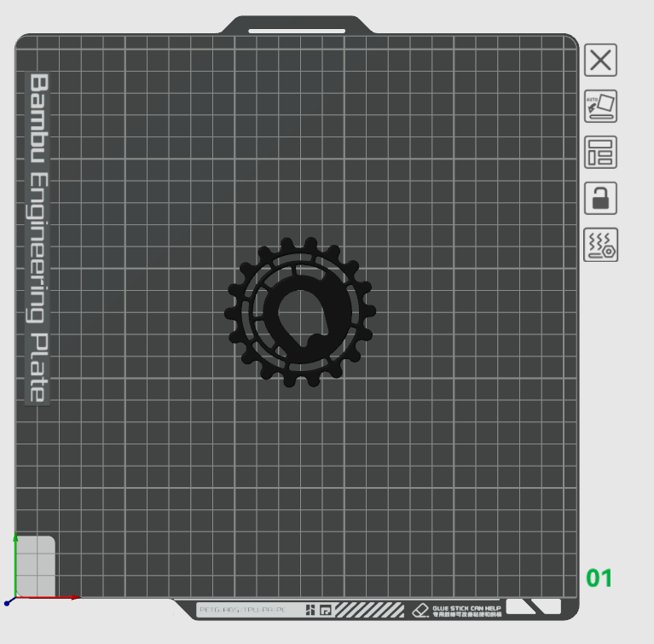Click the Bambu Engineering Plate label

coord(38,239)
